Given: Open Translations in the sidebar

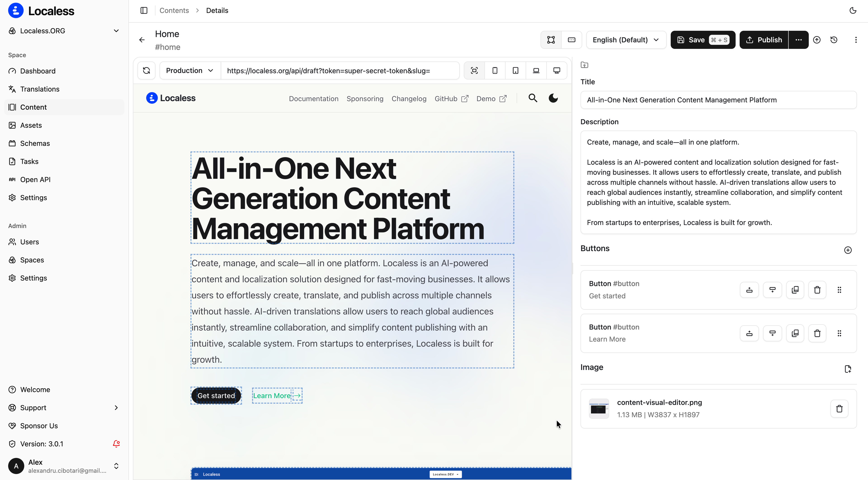Looking at the screenshot, I should (x=64, y=89).
